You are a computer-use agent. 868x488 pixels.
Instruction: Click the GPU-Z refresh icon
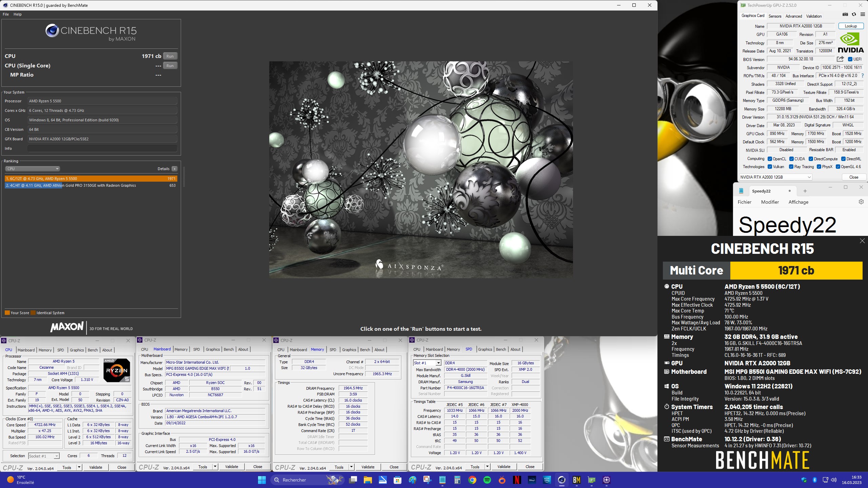coord(854,14)
